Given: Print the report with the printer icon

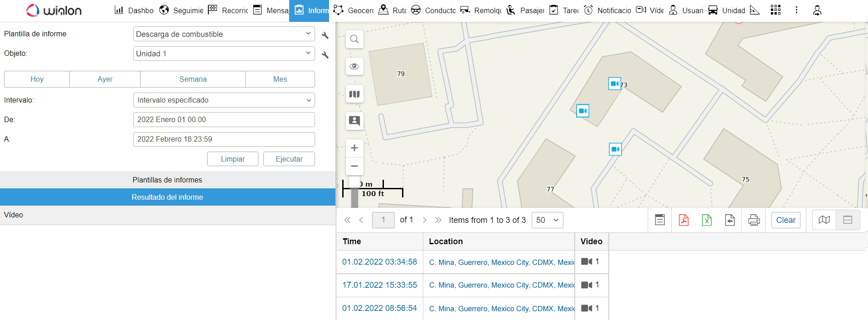Looking at the screenshot, I should point(754,220).
